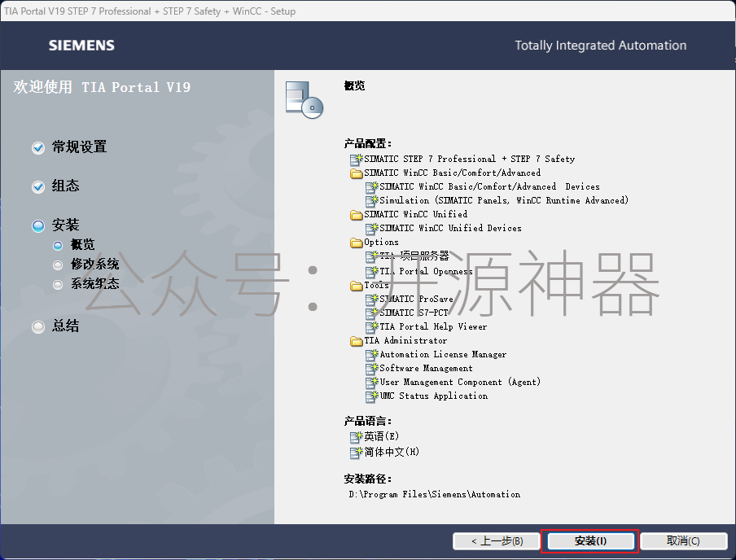Click the folder icon for SIMATIC WinCC Unified

(x=357, y=215)
